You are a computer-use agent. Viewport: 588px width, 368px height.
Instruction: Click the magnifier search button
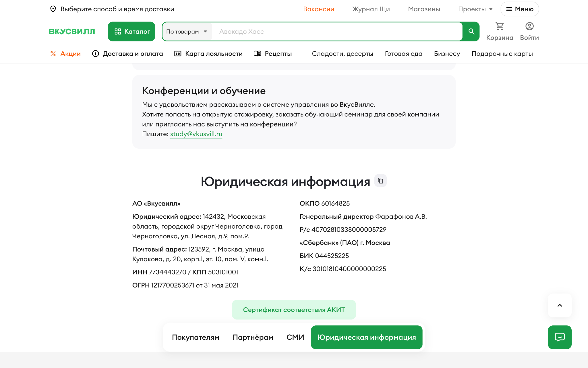(x=471, y=31)
